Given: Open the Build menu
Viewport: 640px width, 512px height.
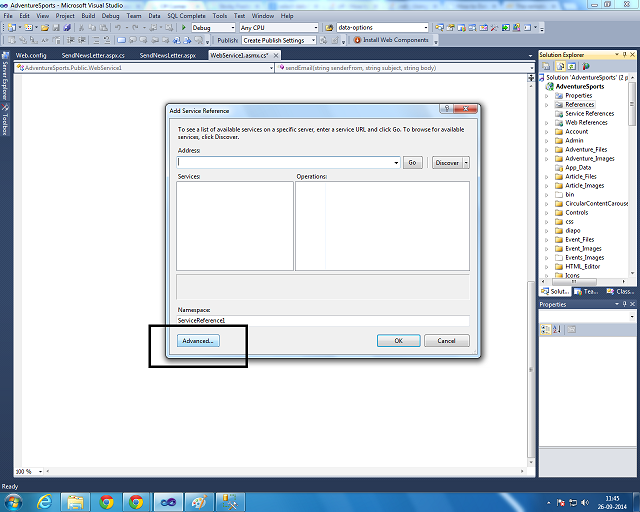Looking at the screenshot, I should (88, 16).
